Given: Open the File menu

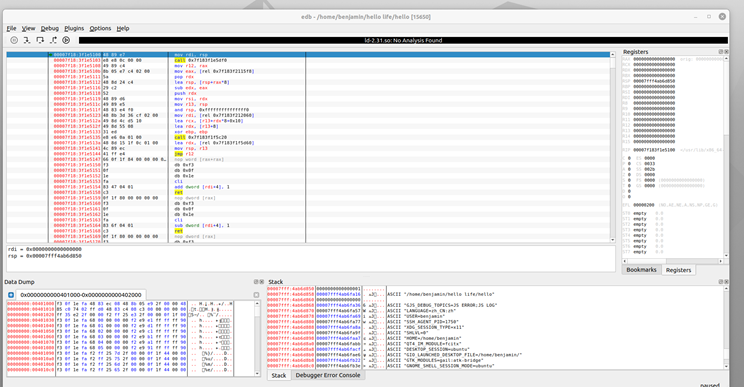Looking at the screenshot, I should (11, 28).
